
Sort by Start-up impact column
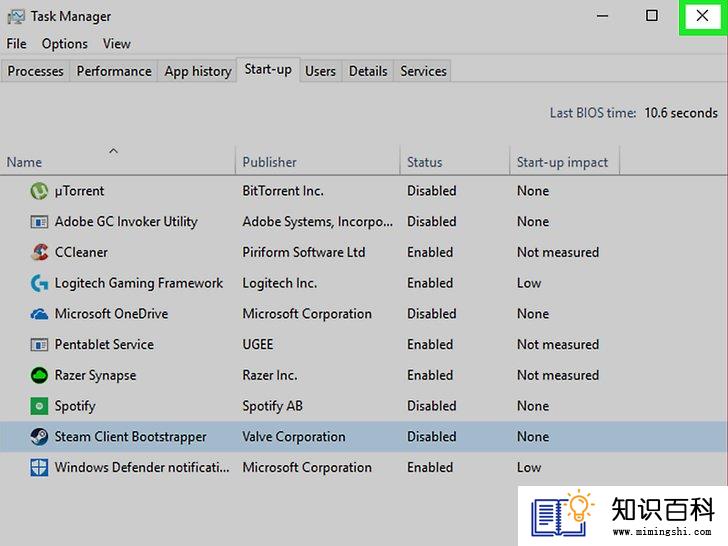tap(562, 162)
